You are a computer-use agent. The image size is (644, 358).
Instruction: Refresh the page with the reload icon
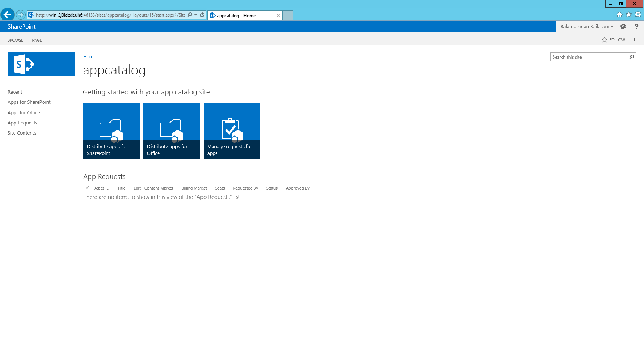pyautogui.click(x=202, y=15)
